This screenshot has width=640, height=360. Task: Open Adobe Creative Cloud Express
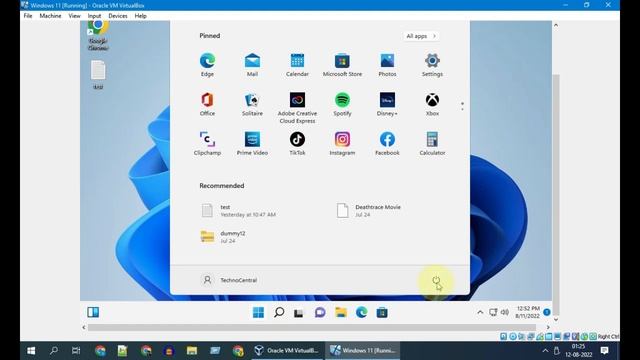[297, 108]
